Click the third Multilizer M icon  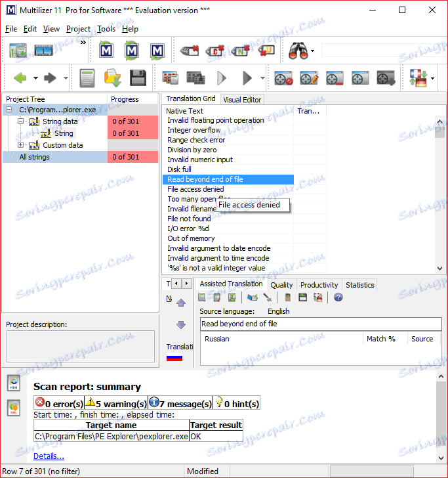(157, 51)
